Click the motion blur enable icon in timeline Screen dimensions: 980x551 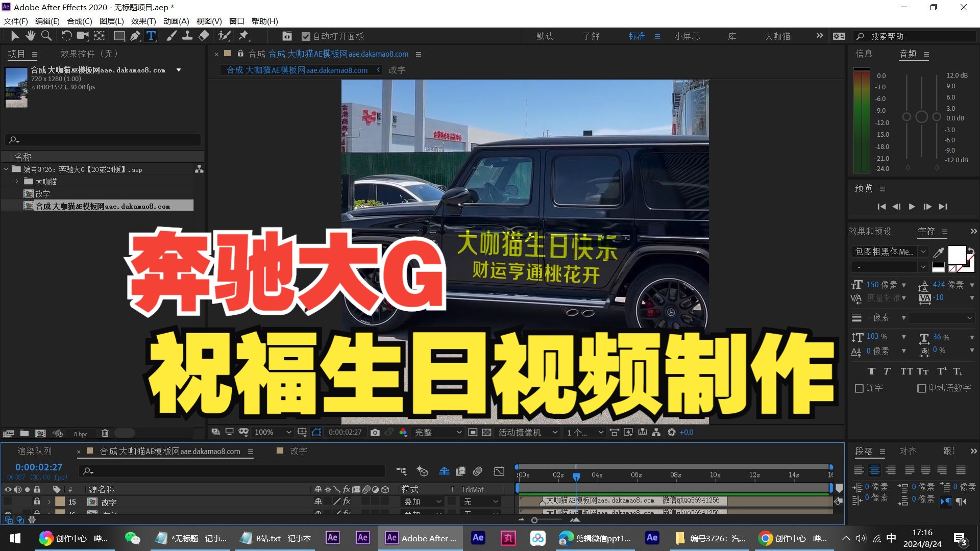click(x=478, y=471)
